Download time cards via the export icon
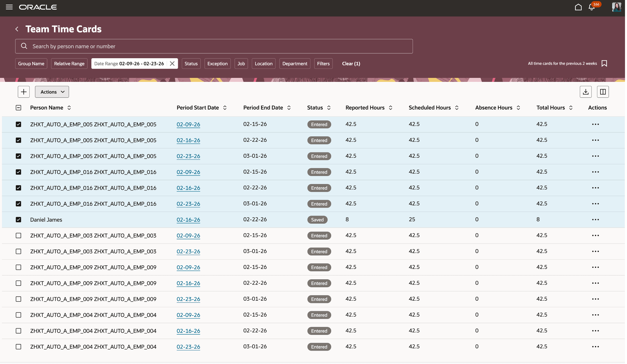This screenshot has height=364, width=627. [x=586, y=92]
